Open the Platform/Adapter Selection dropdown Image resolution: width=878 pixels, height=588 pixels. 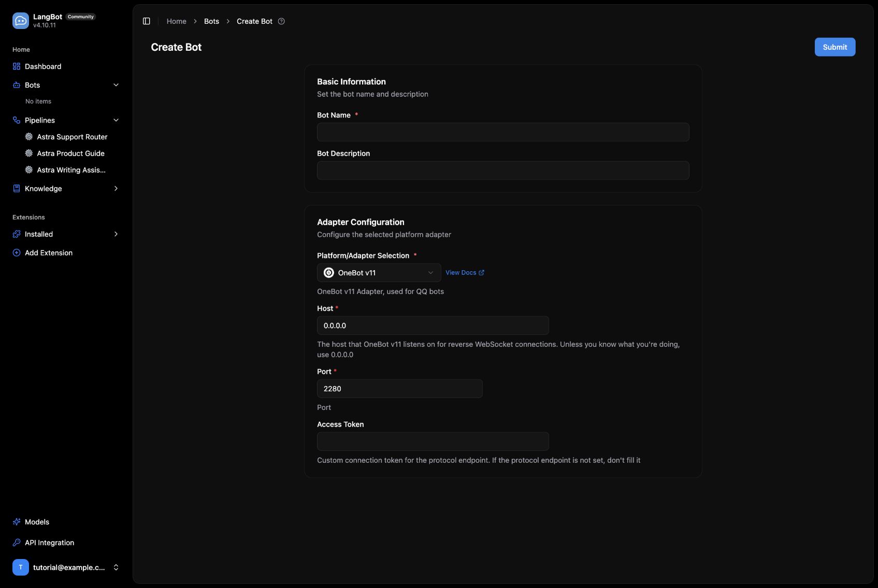[379, 273]
